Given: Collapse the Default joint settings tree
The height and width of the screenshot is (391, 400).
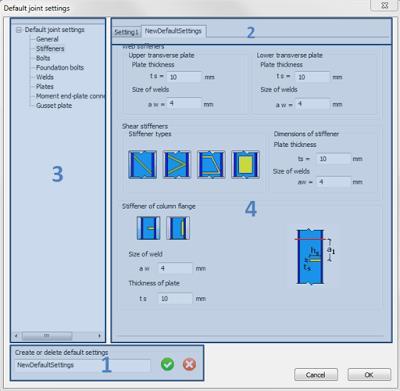Looking at the screenshot, I should 19,30.
